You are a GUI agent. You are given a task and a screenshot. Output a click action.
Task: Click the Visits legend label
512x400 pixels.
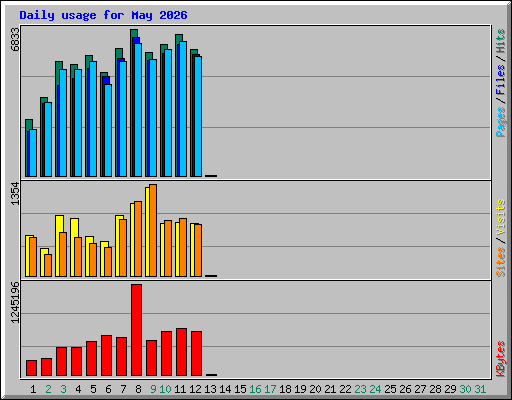pos(500,217)
